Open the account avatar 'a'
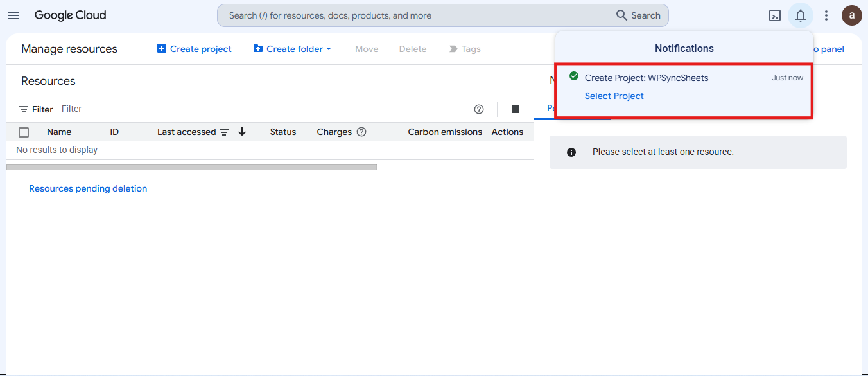The image size is (868, 376). pos(852,15)
